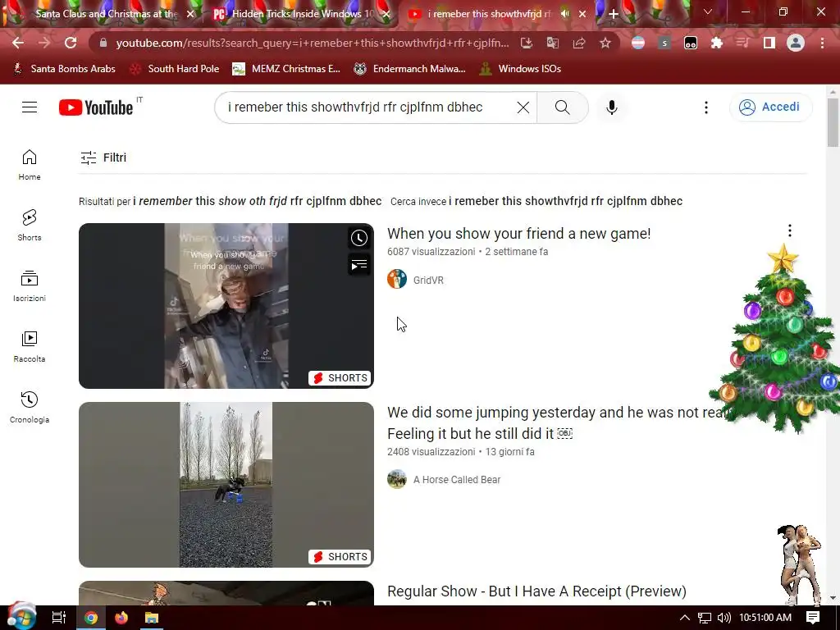Image resolution: width=840 pixels, height=630 pixels.
Task: Click the page vertical scrollbar thumb
Action: pos(833,122)
